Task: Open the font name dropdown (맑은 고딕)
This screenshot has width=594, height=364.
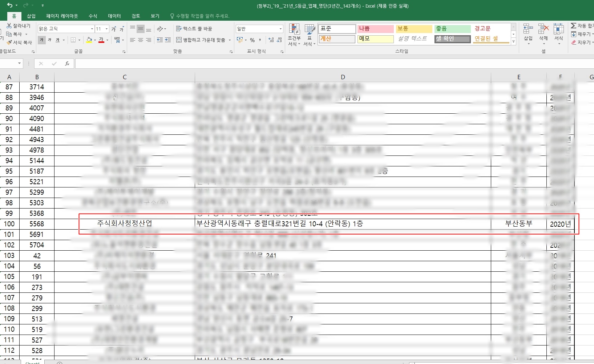Action: [x=92, y=29]
